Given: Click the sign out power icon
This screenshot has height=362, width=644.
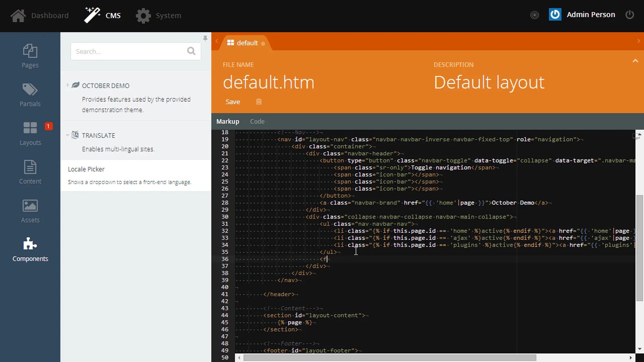Looking at the screenshot, I should (630, 15).
